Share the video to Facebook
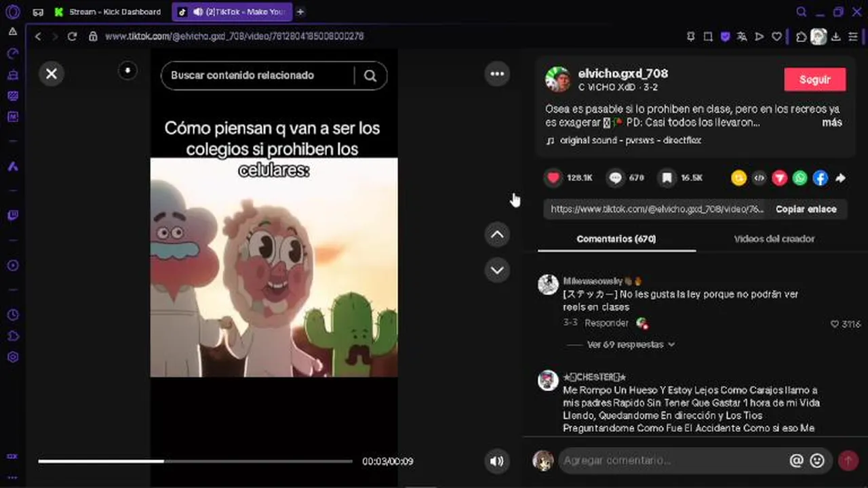Screen dimensions: 868x488 (821, 178)
